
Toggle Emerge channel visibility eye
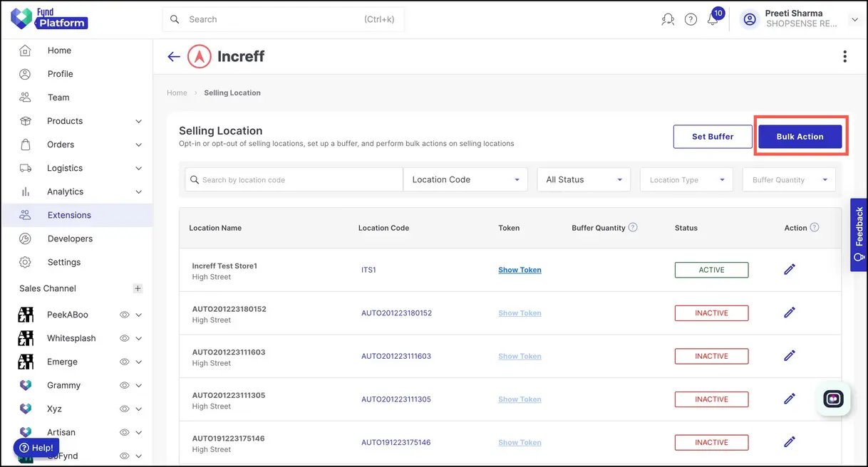(124, 362)
